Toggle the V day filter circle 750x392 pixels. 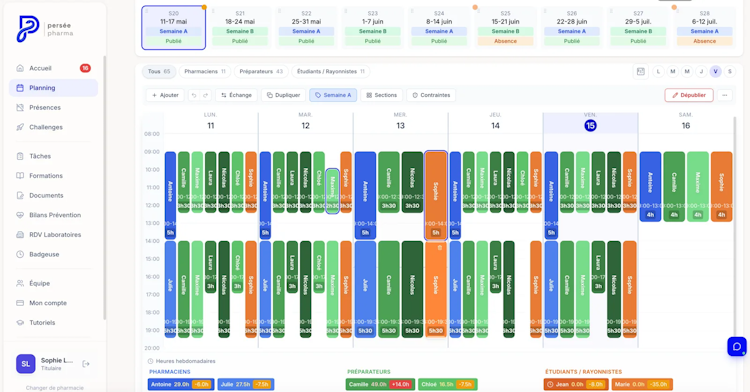[x=716, y=72]
